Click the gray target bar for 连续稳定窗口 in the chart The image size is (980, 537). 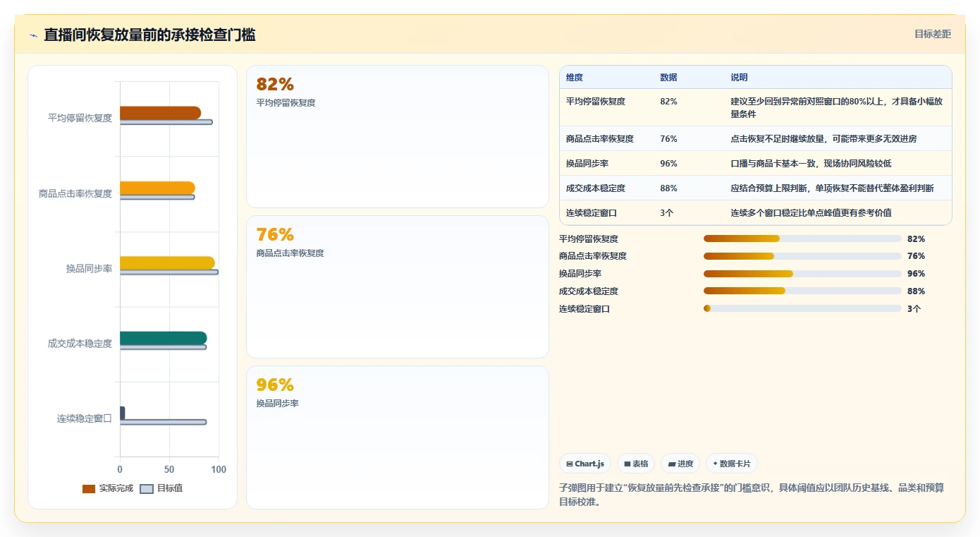tap(163, 422)
